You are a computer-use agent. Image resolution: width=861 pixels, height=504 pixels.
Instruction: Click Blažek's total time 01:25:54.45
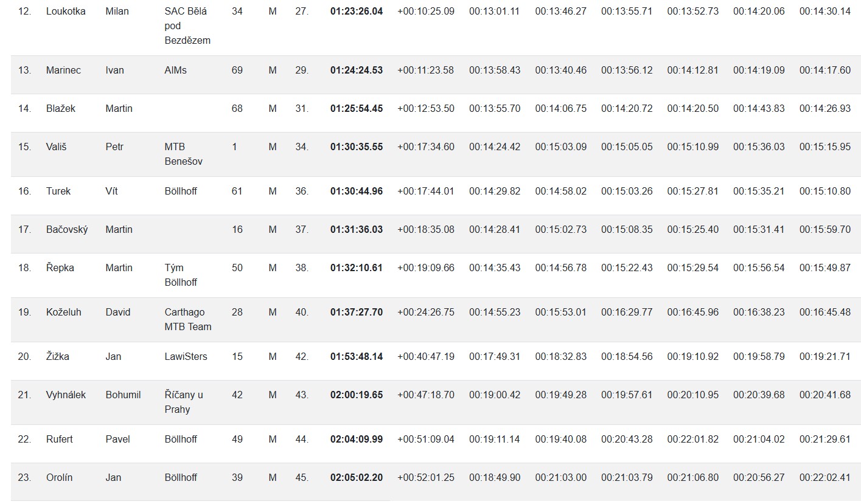point(357,109)
